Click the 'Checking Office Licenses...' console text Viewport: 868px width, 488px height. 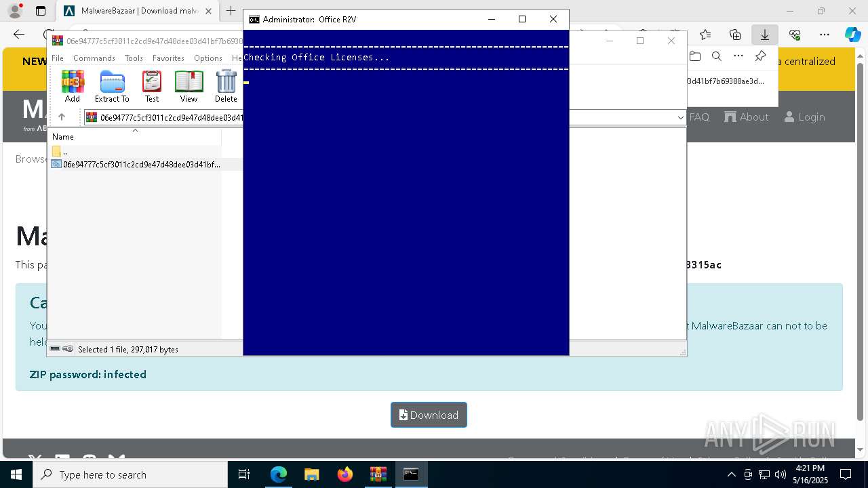[x=317, y=58]
